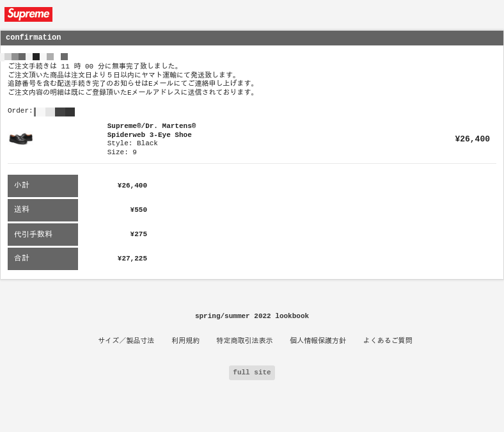The image size is (504, 432).
Task: Open 個人情報保護方針 link
Action: [318, 340]
